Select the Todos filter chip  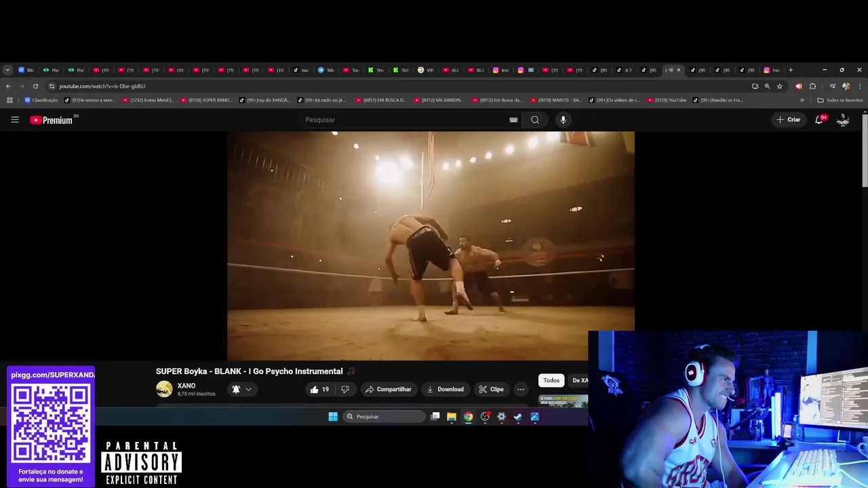tap(551, 380)
